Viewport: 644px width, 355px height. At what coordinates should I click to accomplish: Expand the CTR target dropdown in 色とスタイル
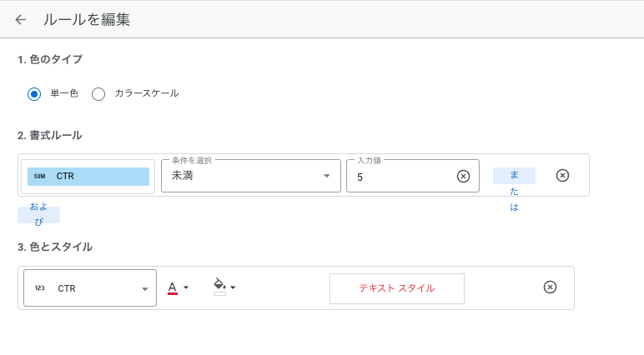[x=90, y=287]
